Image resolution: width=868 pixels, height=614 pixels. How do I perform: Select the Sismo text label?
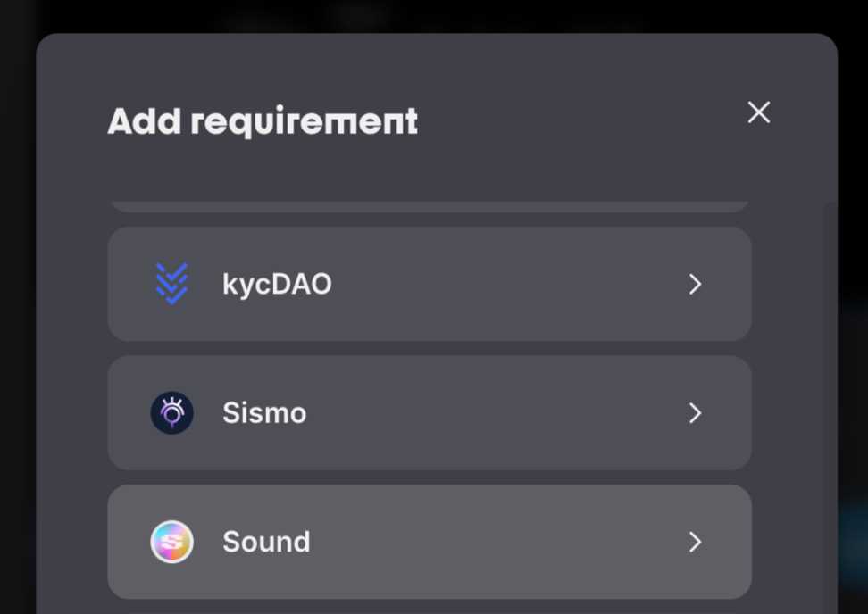[x=264, y=413]
